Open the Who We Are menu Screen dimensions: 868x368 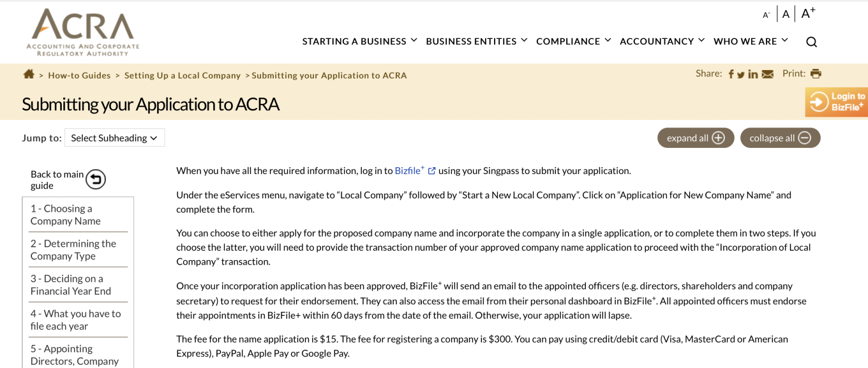[x=751, y=41]
